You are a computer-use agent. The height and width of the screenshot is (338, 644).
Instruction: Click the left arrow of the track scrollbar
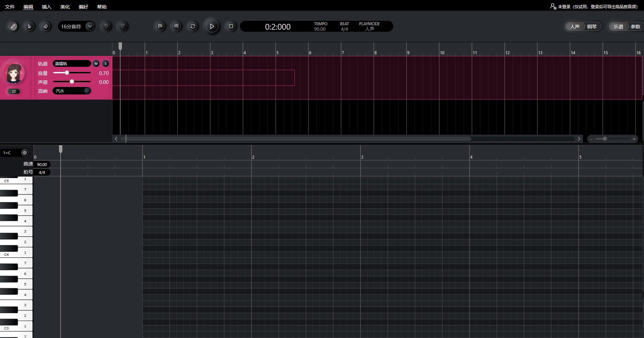pos(116,139)
